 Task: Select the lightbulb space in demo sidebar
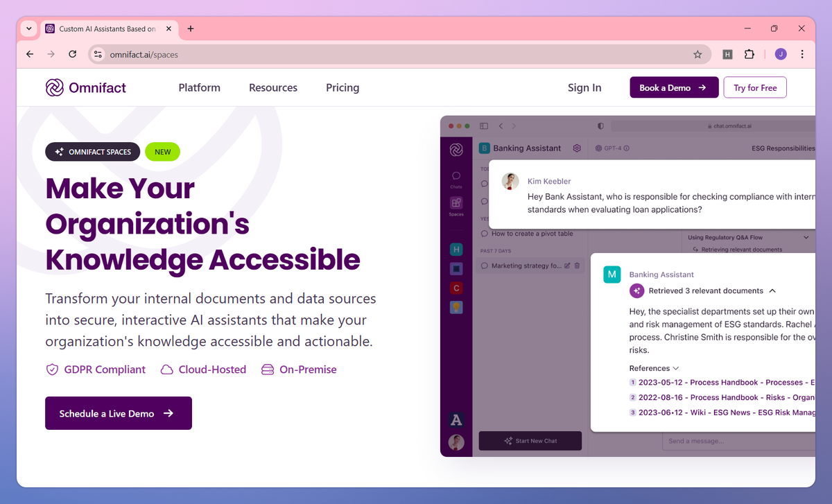(x=456, y=307)
